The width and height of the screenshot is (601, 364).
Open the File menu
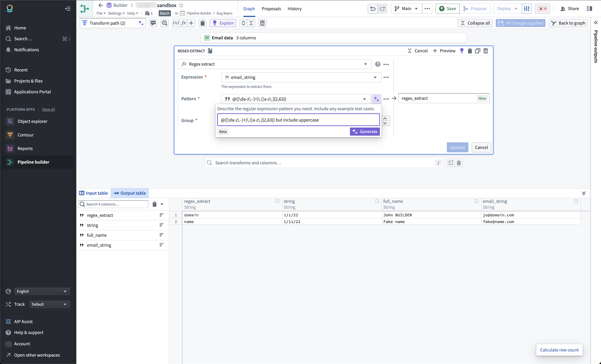[101, 13]
